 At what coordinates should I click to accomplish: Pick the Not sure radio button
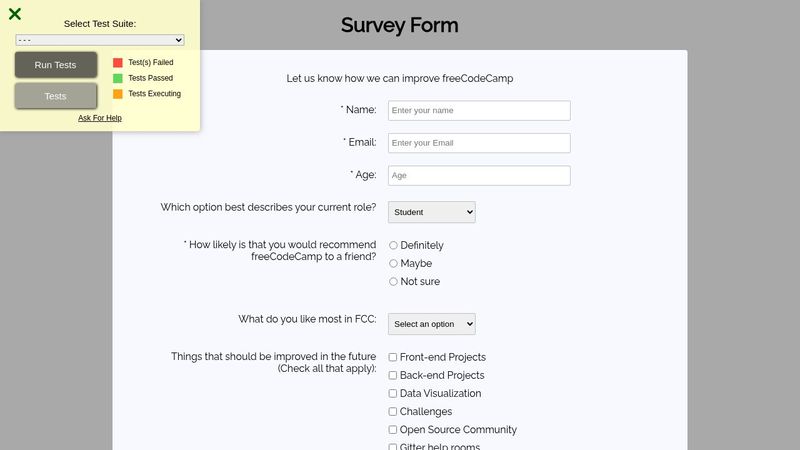[393, 281]
